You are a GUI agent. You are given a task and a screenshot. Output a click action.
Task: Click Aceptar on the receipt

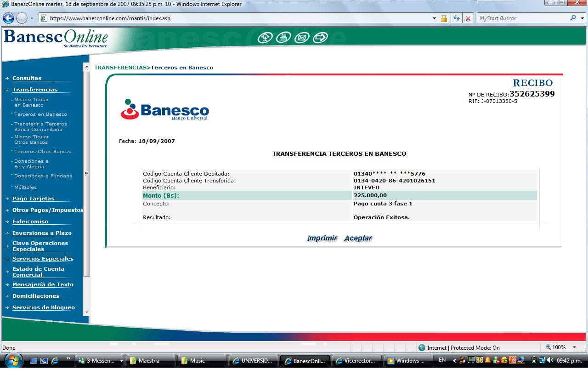[x=358, y=238]
